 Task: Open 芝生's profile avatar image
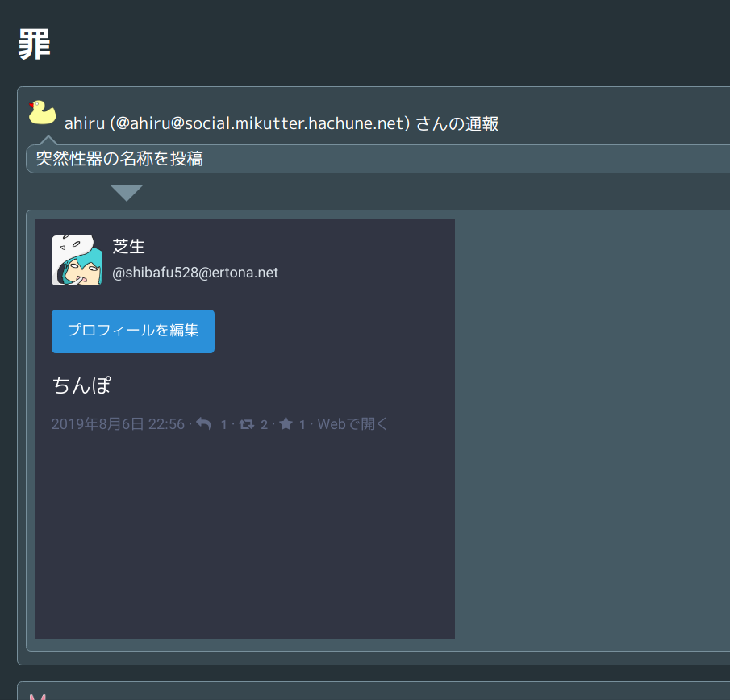[77, 260]
